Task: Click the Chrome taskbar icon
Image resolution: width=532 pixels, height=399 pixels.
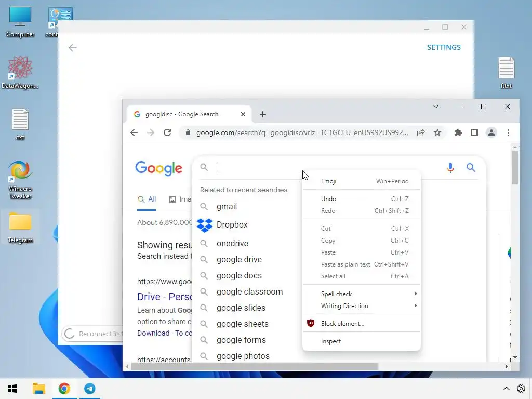Action: (64, 389)
